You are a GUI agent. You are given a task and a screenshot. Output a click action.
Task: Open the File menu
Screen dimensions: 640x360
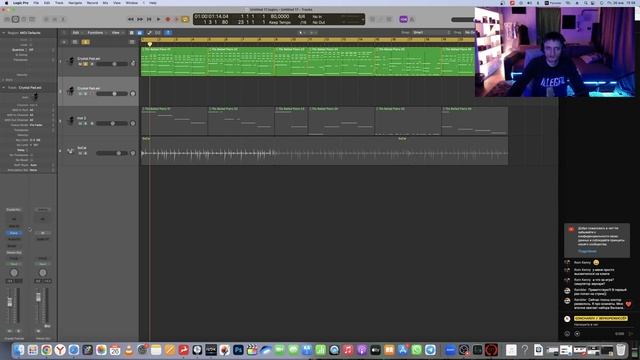click(x=36, y=3)
